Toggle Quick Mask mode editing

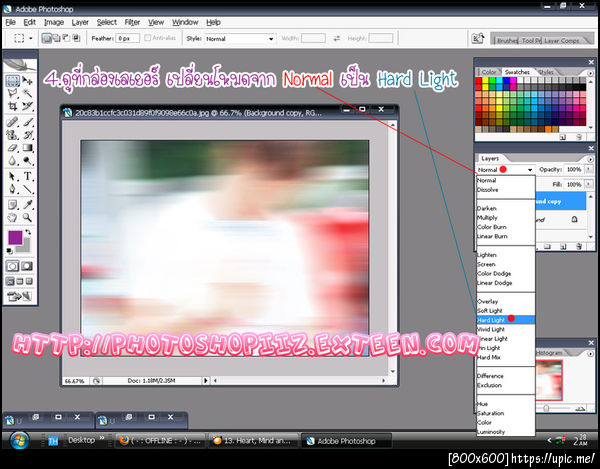tap(27, 266)
